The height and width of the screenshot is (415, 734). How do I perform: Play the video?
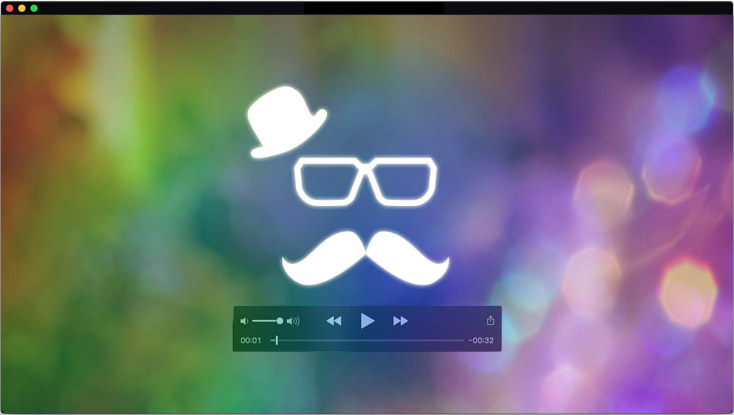tap(367, 321)
